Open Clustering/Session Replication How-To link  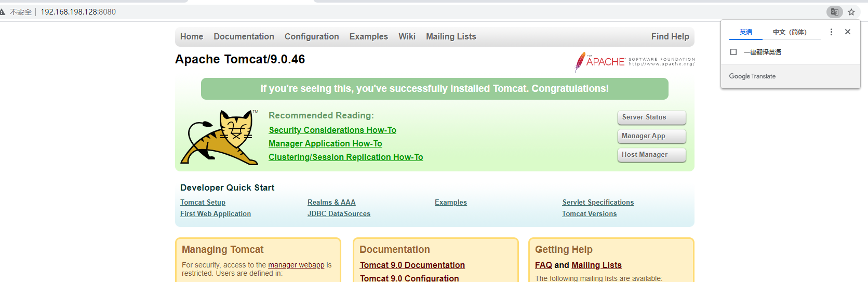click(346, 157)
